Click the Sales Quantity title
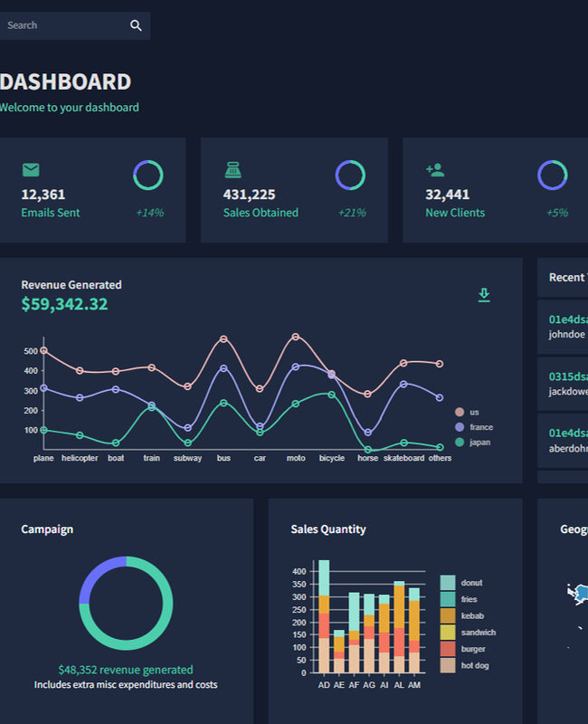 coord(328,529)
